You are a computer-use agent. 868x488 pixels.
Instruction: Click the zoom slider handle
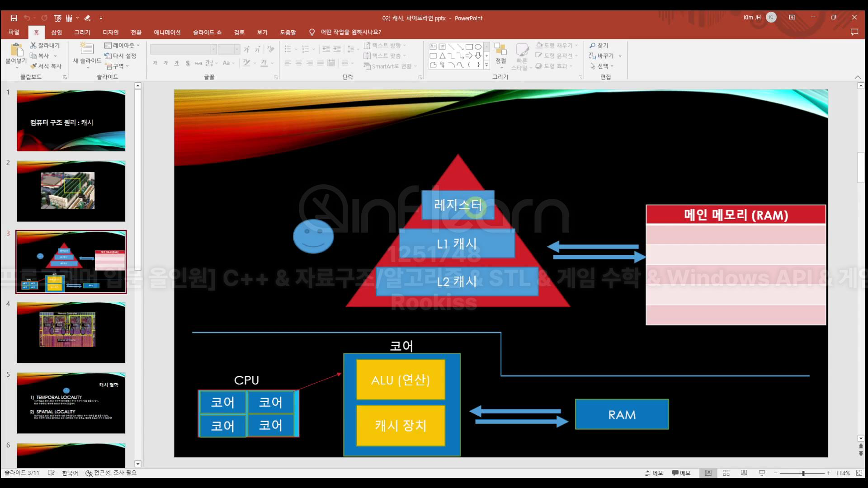coord(803,473)
